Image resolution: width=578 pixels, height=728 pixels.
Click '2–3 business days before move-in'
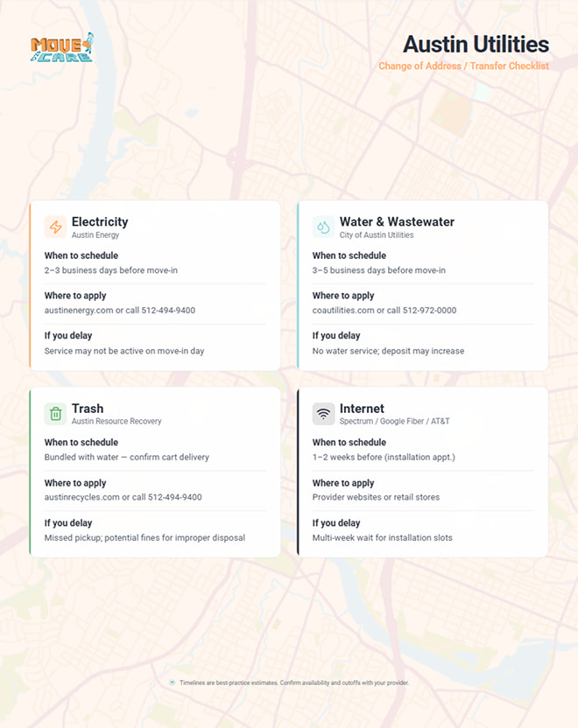[111, 270]
